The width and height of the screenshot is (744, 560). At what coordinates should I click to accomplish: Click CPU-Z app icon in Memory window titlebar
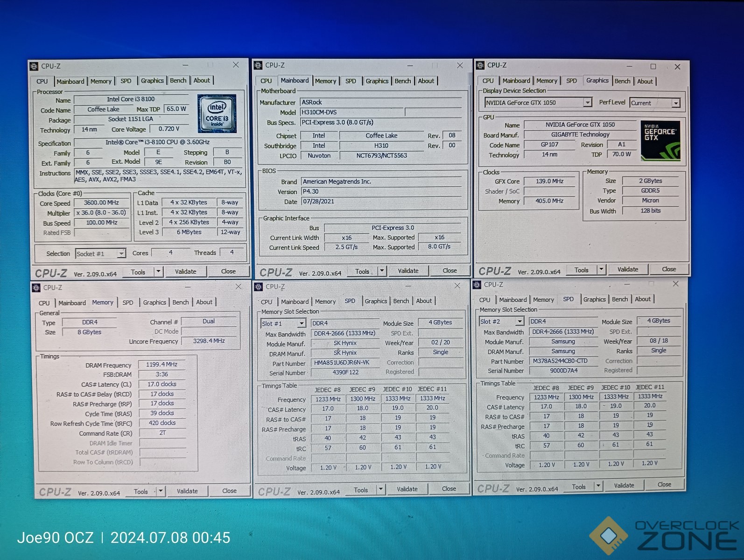36,287
